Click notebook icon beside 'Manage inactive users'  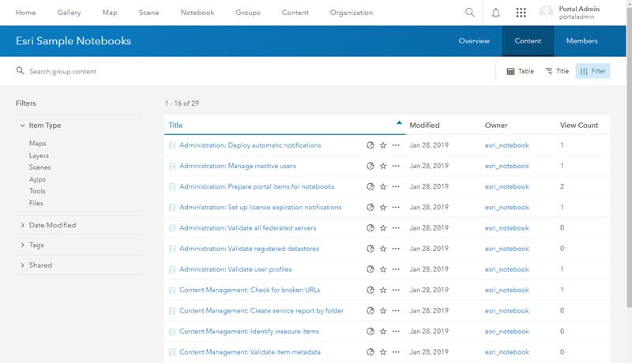click(172, 166)
